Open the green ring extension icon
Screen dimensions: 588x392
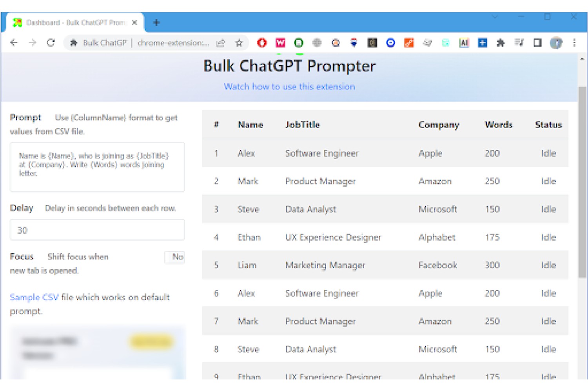point(299,43)
